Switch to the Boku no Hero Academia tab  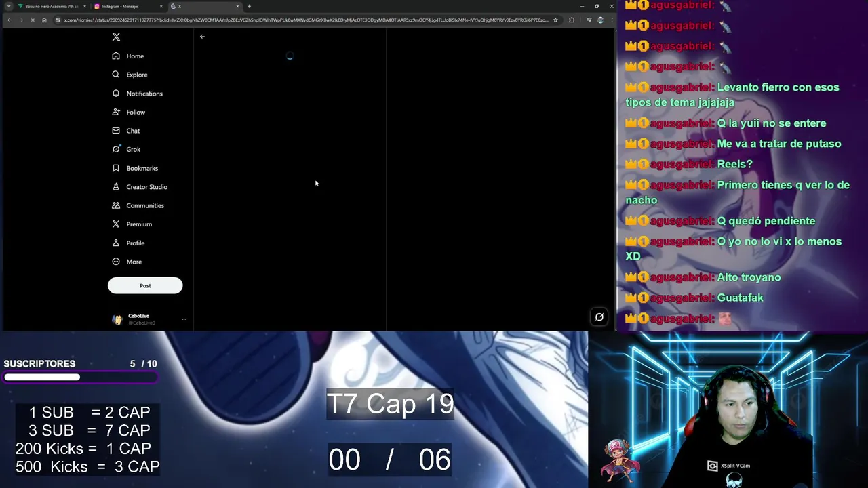pyautogui.click(x=52, y=6)
